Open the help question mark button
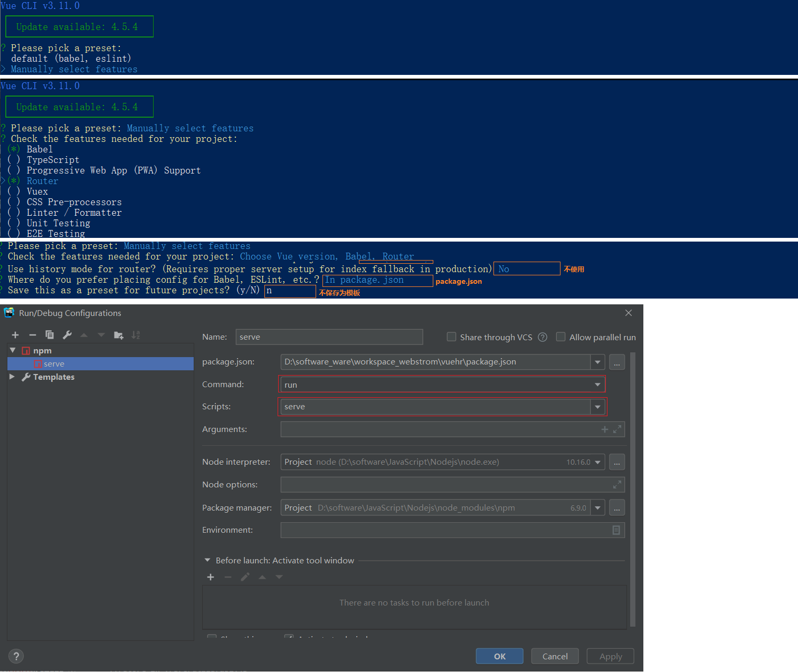 (x=16, y=656)
